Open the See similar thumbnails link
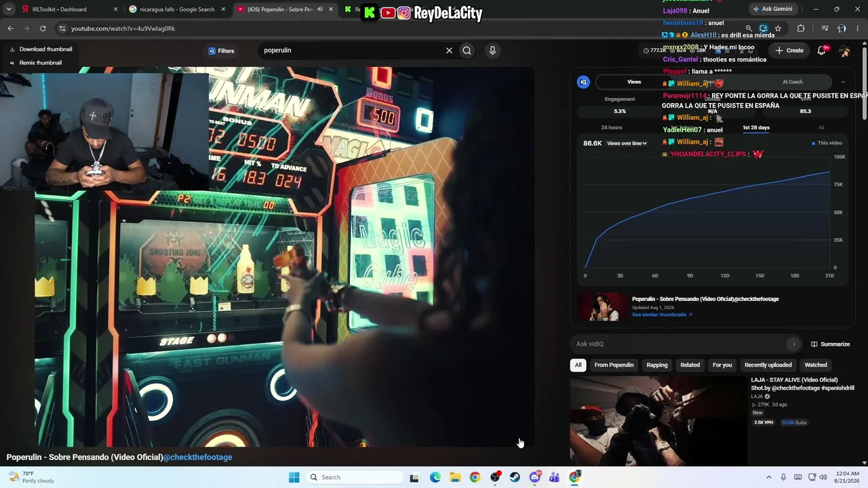This screenshot has width=868, height=488. (662, 314)
